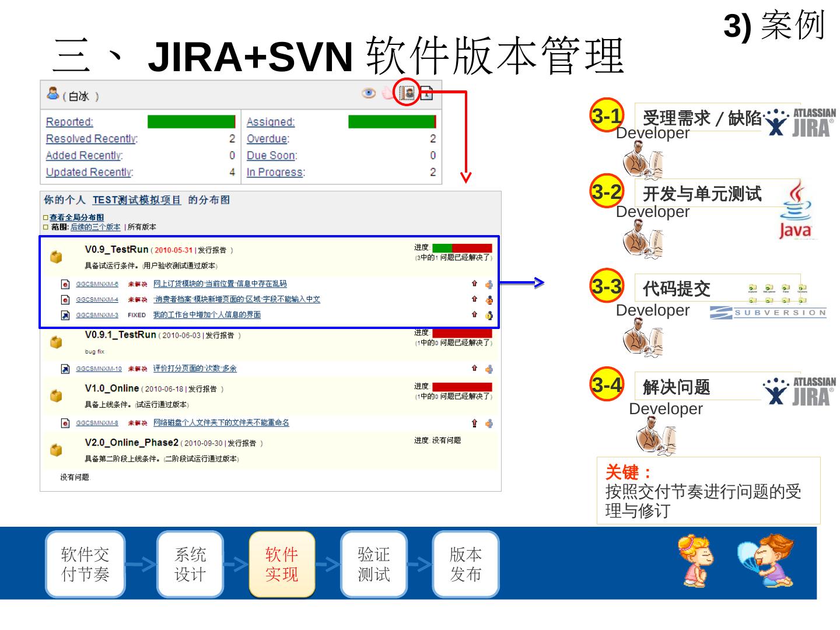Click the status icon ending the GGCSMNXM-6 row
The height and width of the screenshot is (630, 840).
click(489, 284)
